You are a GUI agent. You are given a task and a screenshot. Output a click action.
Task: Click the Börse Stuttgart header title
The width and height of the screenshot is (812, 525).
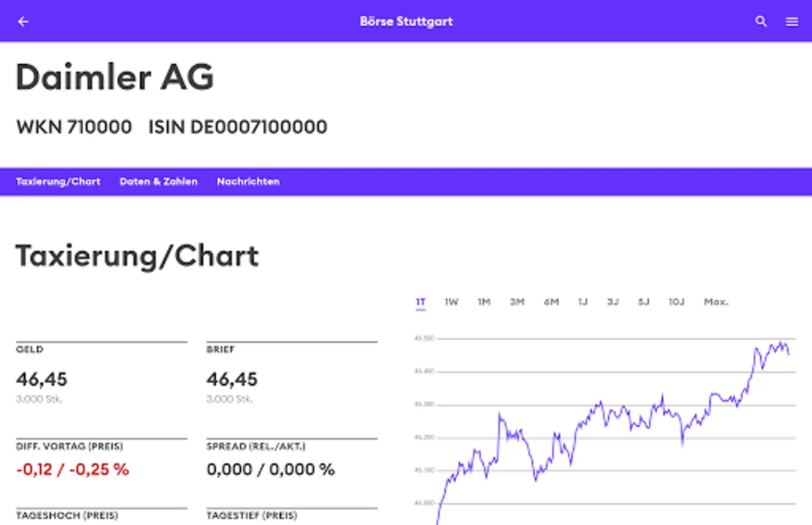pos(406,22)
